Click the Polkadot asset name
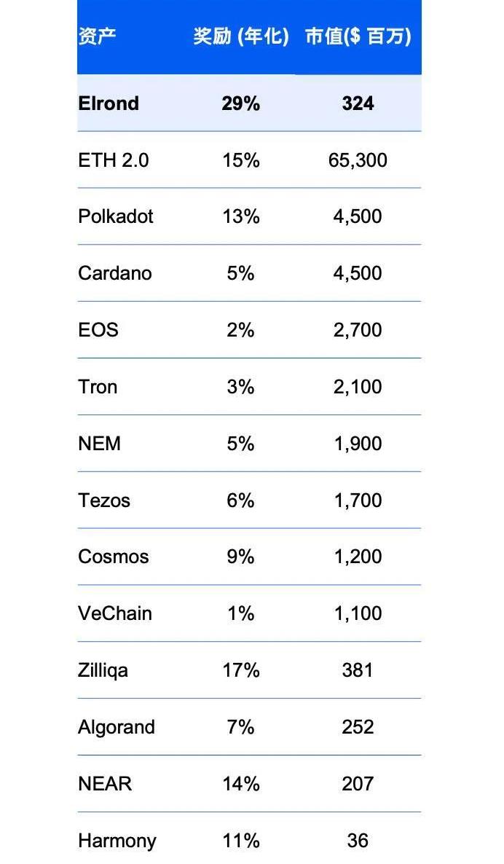This screenshot has height=864, width=504. click(116, 216)
